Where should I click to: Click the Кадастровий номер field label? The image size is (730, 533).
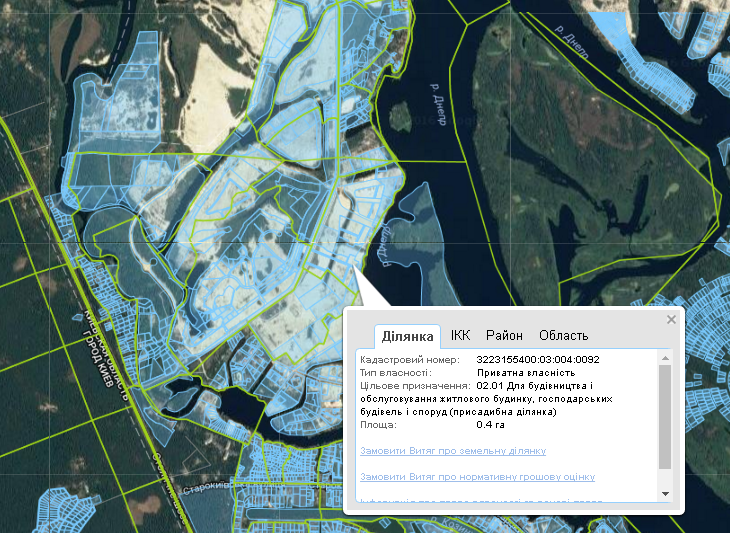tap(408, 359)
